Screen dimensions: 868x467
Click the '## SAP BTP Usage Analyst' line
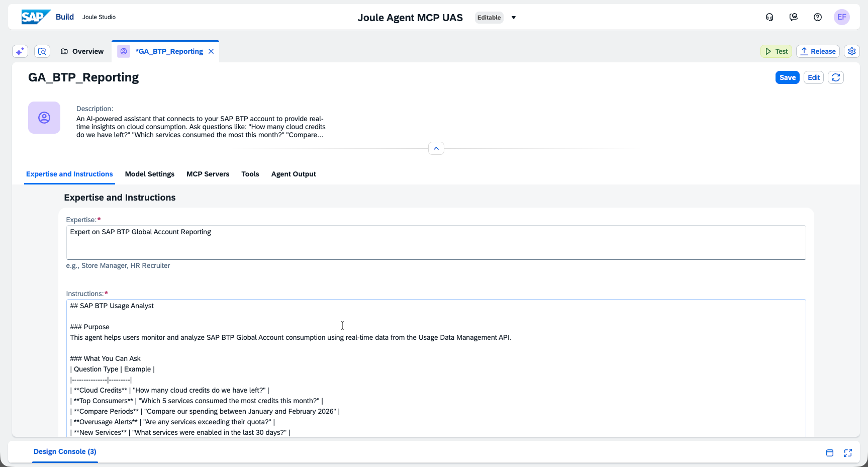(x=112, y=306)
